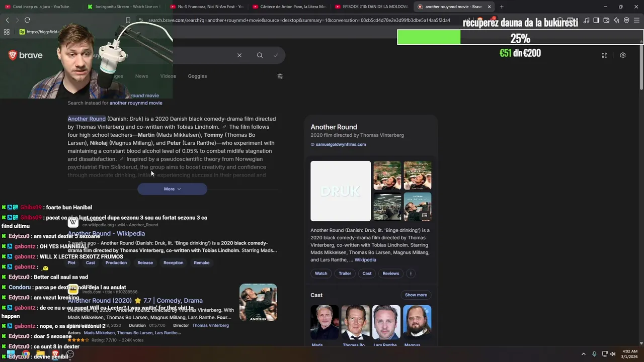Viewport: 644px width, 362px height.
Task: Search instead for another rouynmd movie link
Action: [x=136, y=103]
